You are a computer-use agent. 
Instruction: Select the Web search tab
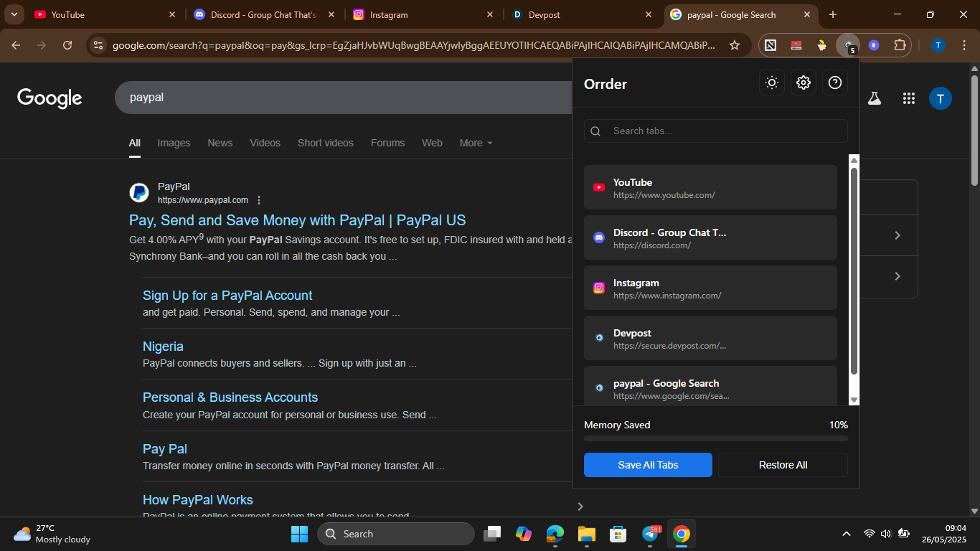[432, 143]
